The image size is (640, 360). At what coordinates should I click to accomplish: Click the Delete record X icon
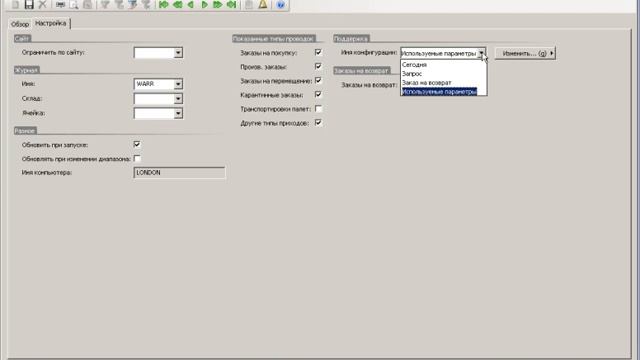pyautogui.click(x=42, y=4)
